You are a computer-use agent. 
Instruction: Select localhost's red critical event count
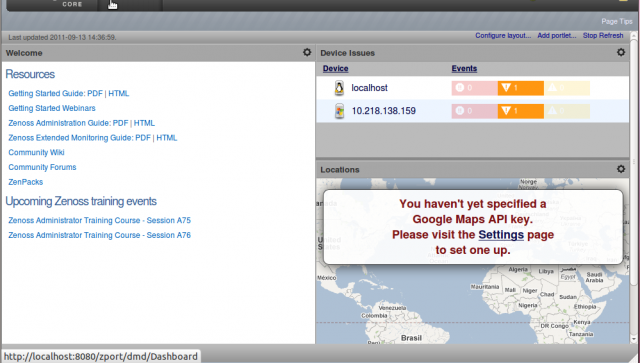pos(474,88)
